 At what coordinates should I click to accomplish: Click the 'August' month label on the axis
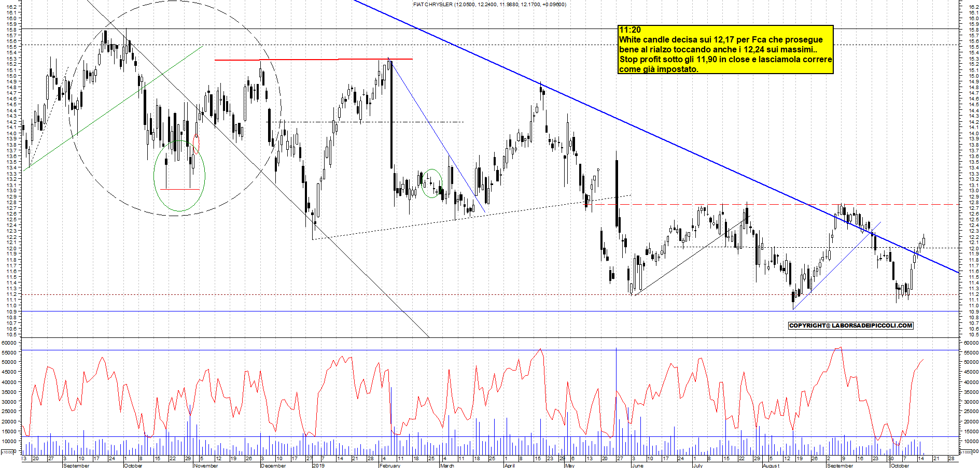[771, 465]
